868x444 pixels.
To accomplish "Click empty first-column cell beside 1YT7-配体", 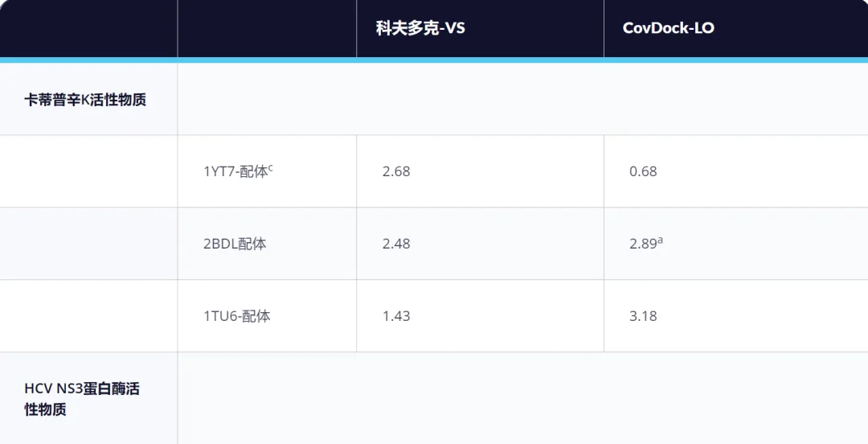I will tap(88, 171).
